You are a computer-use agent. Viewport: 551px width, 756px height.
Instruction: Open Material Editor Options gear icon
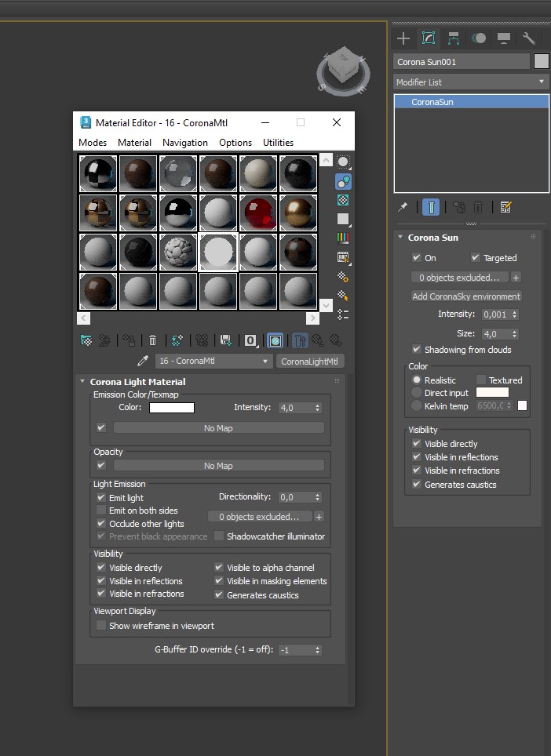343,276
